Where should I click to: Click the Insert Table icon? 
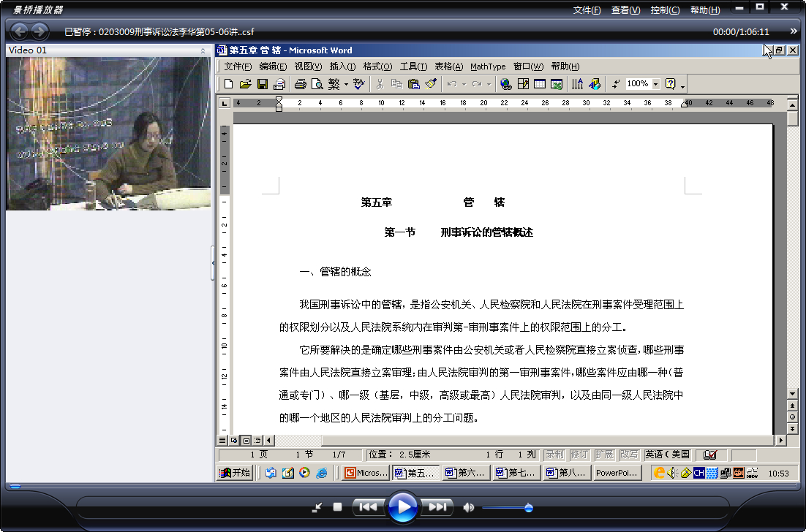(540, 84)
